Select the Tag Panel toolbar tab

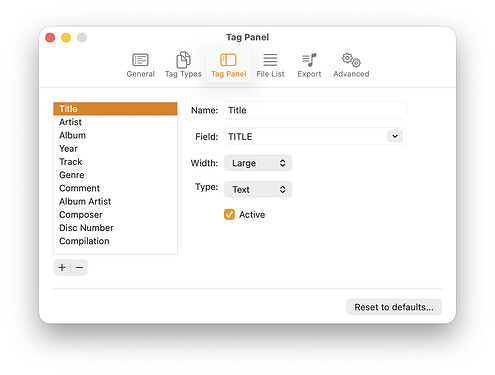228,65
